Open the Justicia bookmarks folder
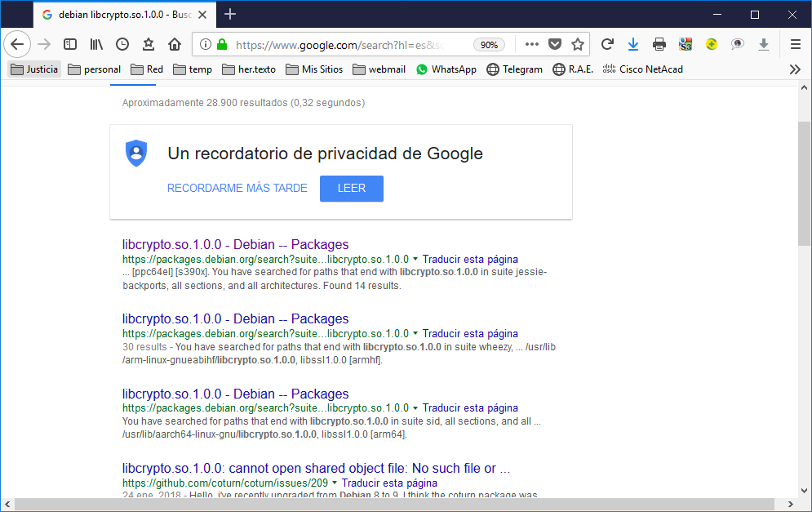812x512 pixels. (34, 69)
